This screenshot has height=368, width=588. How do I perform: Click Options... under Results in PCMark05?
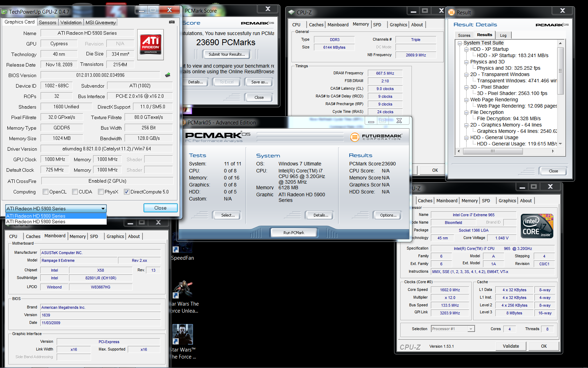click(x=388, y=215)
